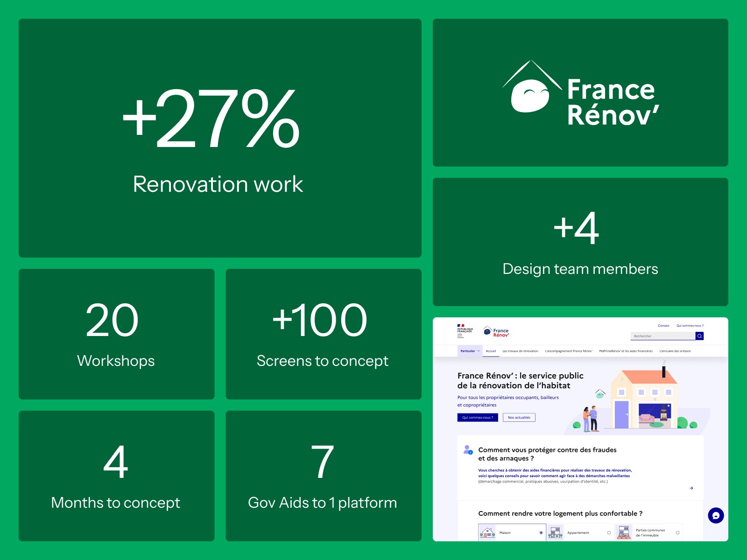This screenshot has width=747, height=560.
Task: Click the house illustration in hero
Action: click(643, 398)
